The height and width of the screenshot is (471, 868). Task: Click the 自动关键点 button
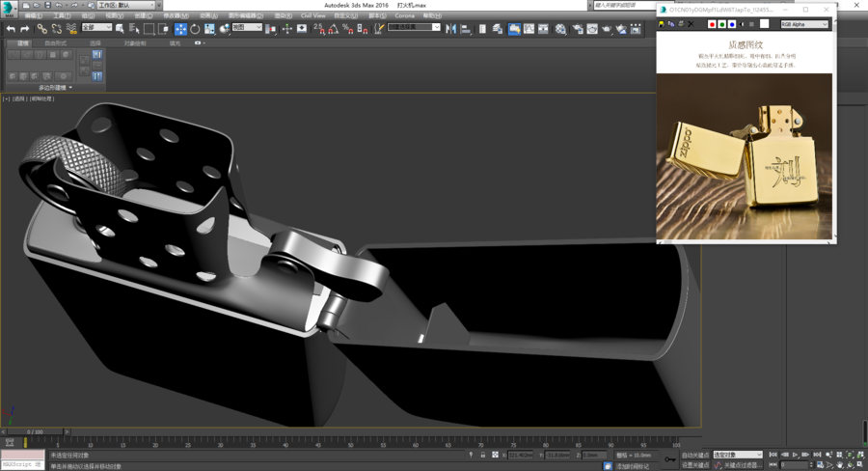click(x=695, y=455)
